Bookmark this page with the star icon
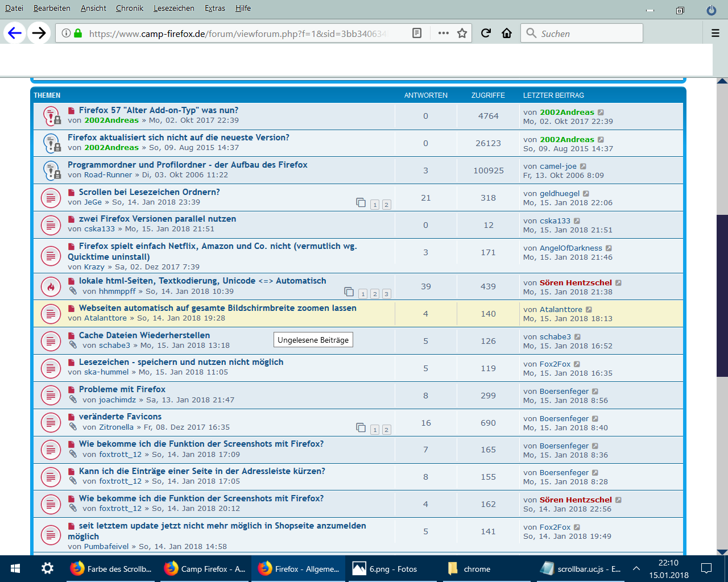 coord(462,33)
